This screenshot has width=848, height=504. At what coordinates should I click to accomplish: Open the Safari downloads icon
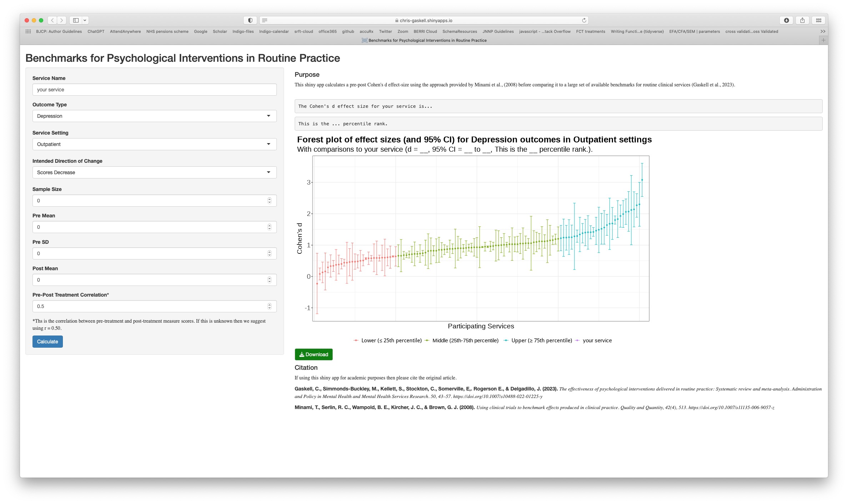click(786, 20)
